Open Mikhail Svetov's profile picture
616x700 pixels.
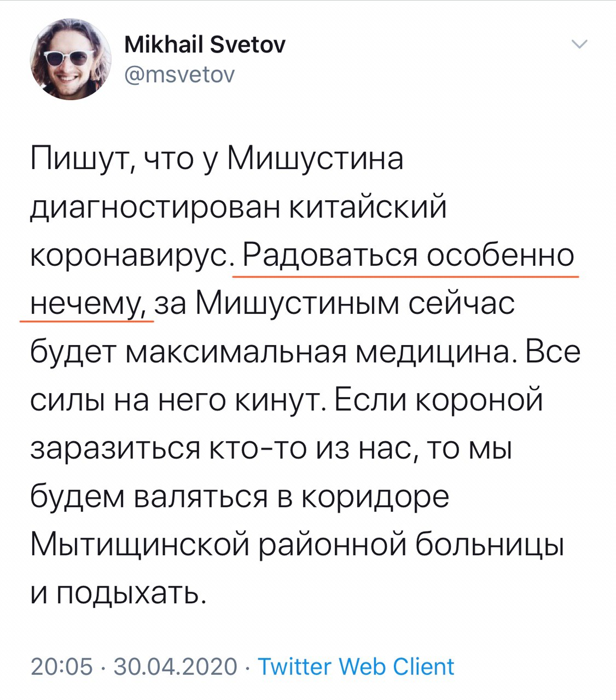point(70,60)
